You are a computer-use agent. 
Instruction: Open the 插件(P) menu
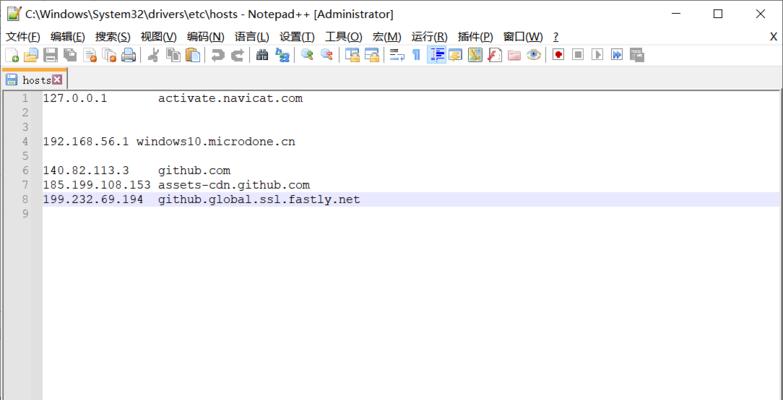pos(475,36)
